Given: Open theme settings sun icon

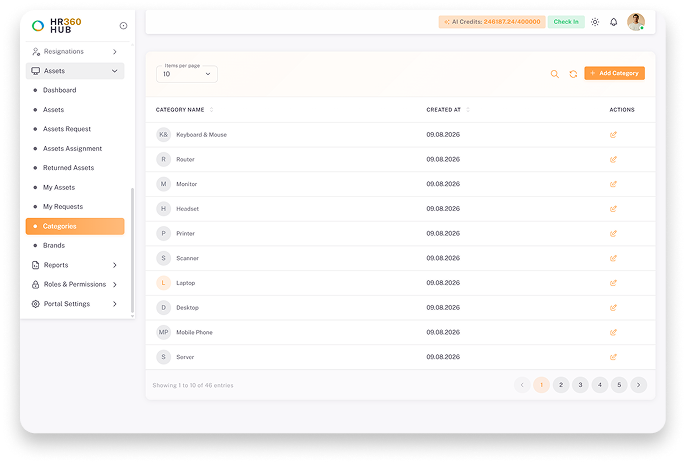Looking at the screenshot, I should point(595,22).
